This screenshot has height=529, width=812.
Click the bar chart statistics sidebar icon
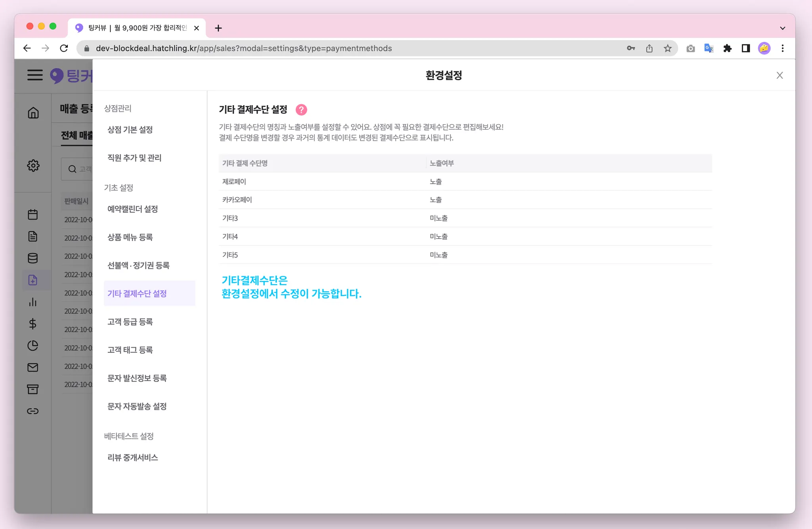click(33, 302)
